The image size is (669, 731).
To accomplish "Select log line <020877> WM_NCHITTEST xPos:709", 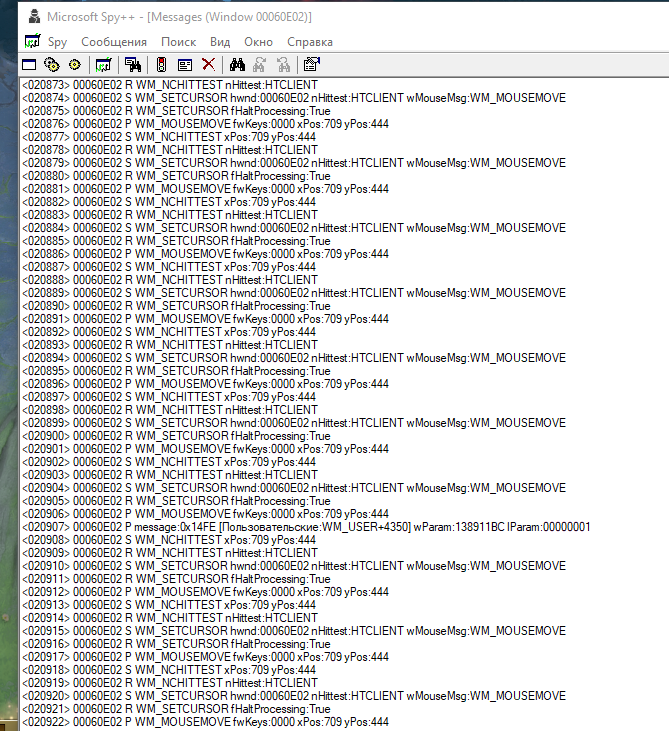I will pyautogui.click(x=169, y=137).
